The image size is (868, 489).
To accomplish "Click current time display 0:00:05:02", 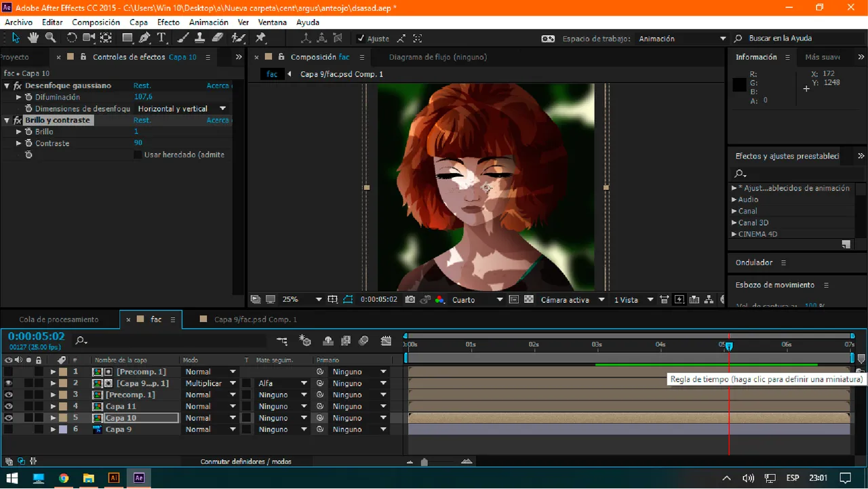I will pos(36,336).
